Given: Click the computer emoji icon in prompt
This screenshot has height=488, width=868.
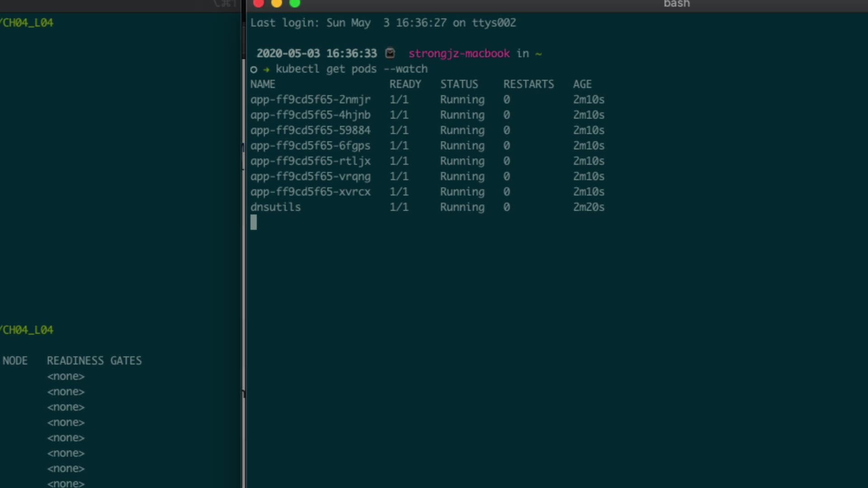Looking at the screenshot, I should (390, 53).
